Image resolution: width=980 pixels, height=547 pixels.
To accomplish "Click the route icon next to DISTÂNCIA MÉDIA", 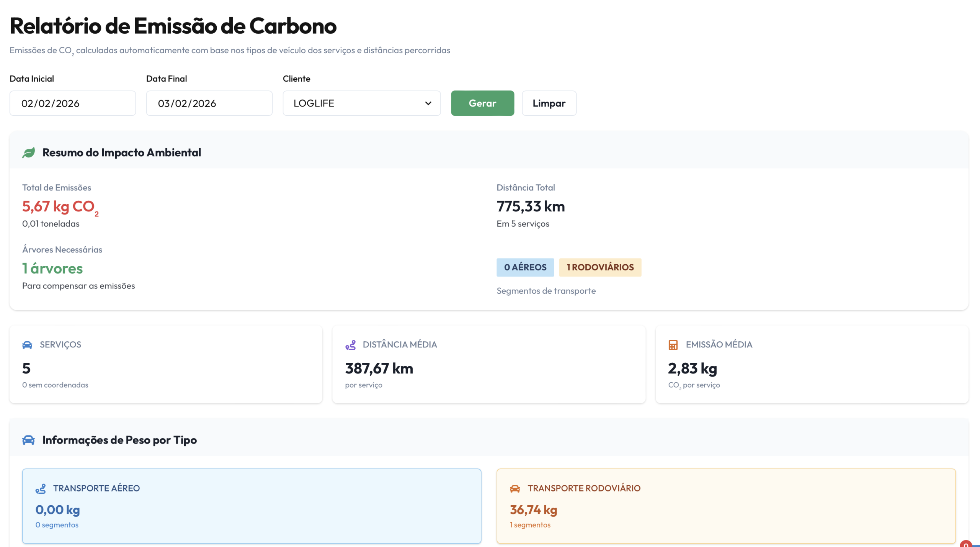I will click(350, 345).
